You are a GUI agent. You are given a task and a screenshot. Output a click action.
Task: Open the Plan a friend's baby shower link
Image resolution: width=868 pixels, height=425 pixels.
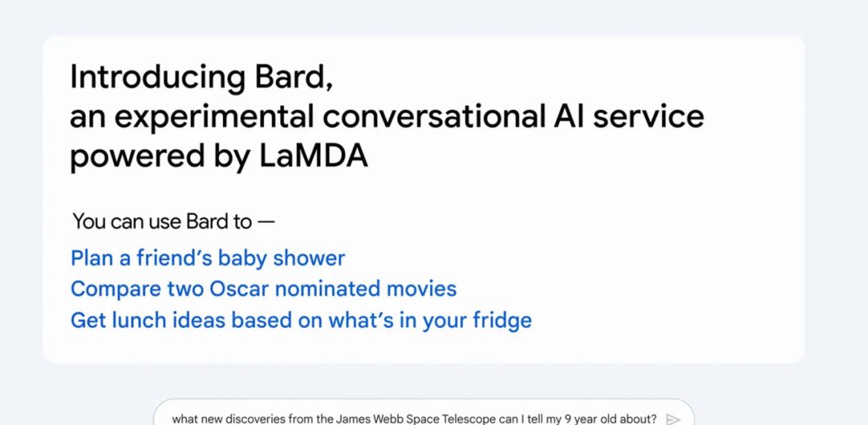click(208, 258)
